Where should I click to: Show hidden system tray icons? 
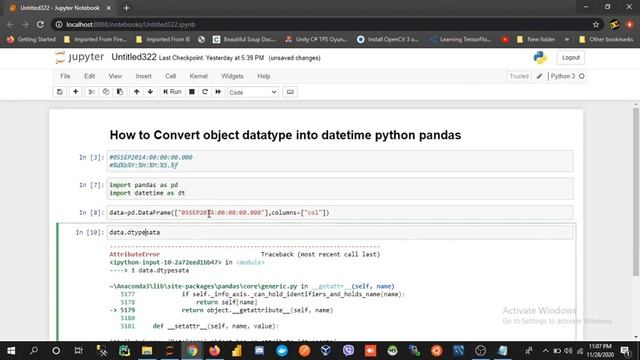point(545,351)
